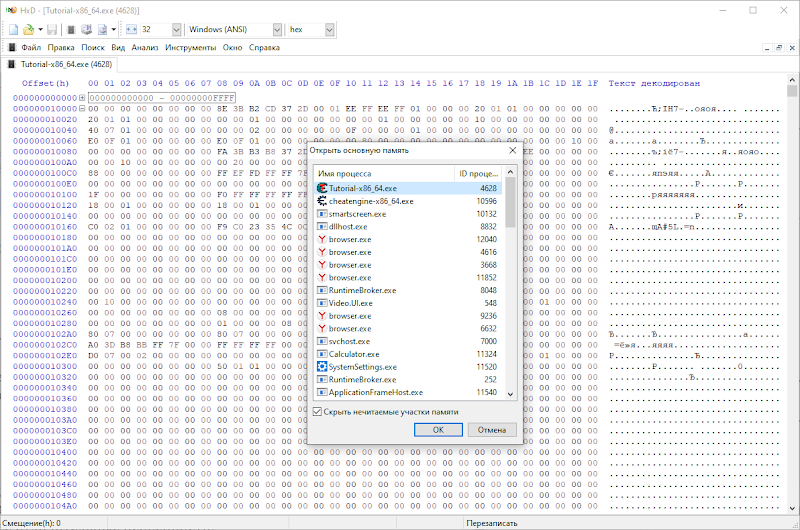Select smartscreen.exe in the process list

408,214
